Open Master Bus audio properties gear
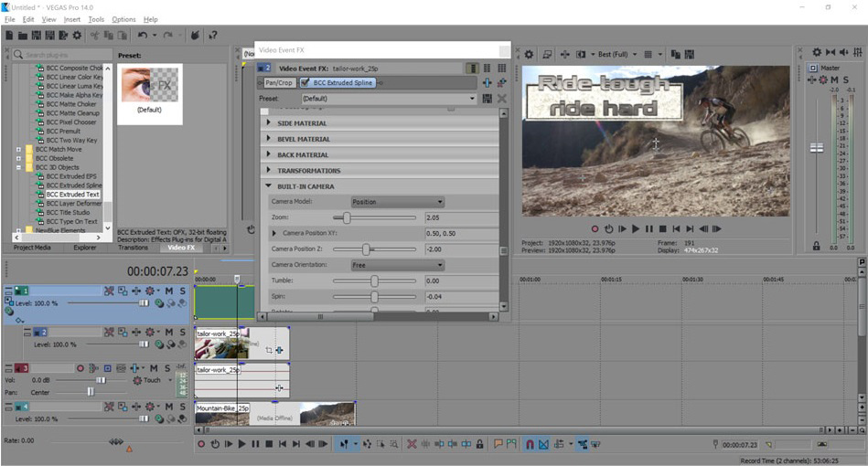Viewport: 868px width, 466px height. pos(817,52)
